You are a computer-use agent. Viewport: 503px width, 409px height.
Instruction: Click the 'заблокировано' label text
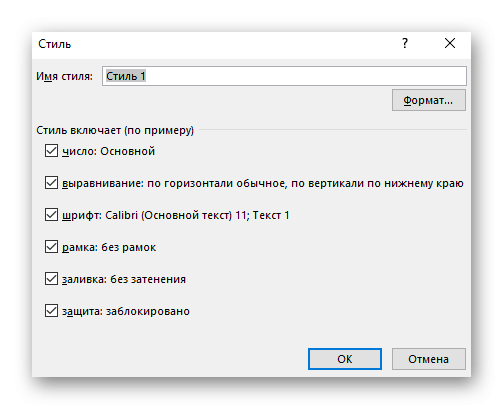pyautogui.click(x=148, y=311)
